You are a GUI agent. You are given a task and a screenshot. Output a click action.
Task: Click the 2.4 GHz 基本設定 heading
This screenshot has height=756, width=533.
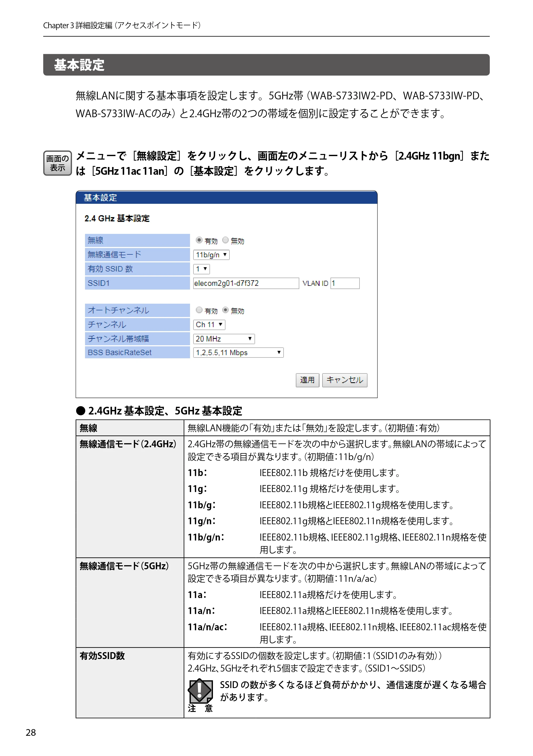pyautogui.click(x=117, y=219)
